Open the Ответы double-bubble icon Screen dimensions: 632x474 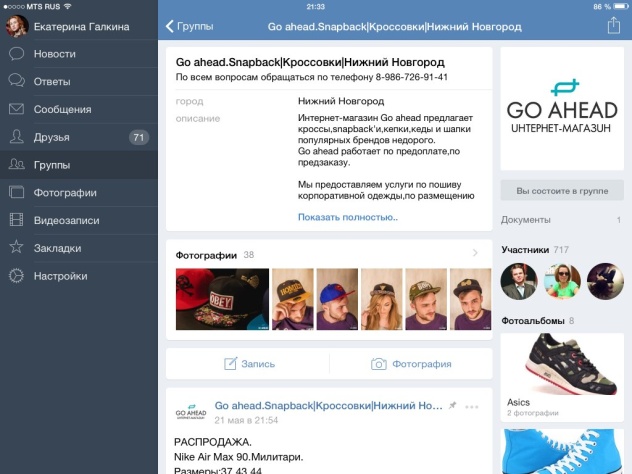(x=17, y=81)
